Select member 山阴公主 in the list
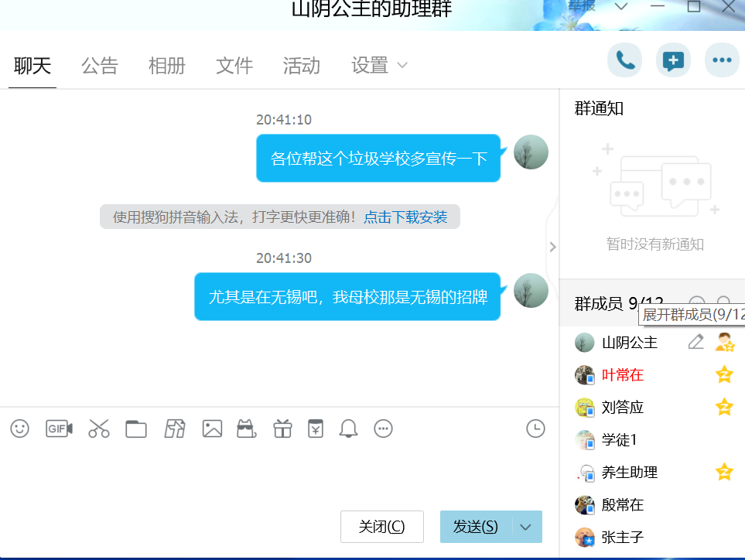Viewport: 745px width, 560px height. tap(652, 343)
